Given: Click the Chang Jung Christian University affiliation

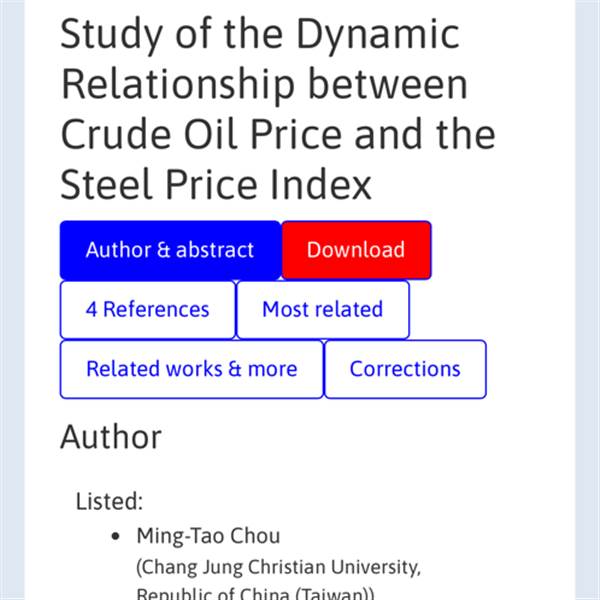Looking at the screenshot, I should [x=278, y=568].
